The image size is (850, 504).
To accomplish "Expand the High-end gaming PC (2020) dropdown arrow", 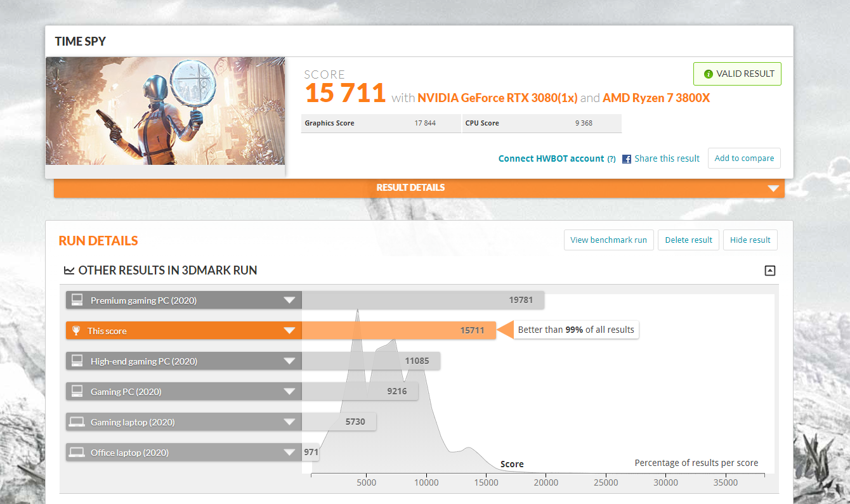I will pos(289,361).
